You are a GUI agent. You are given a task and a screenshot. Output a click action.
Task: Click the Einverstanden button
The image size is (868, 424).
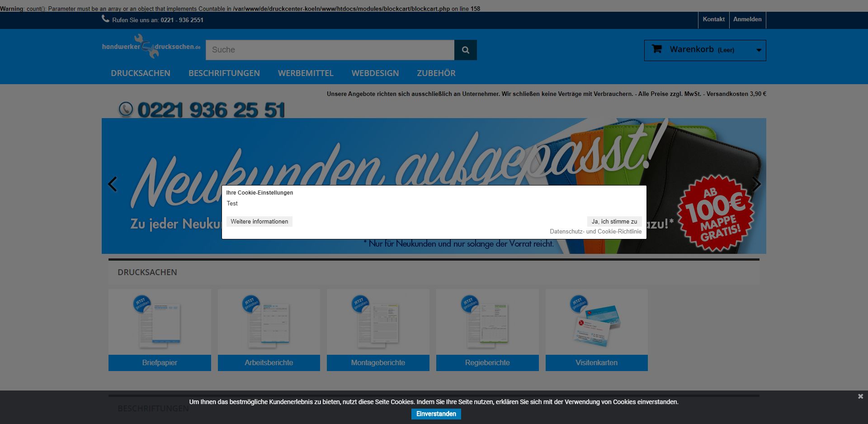436,414
